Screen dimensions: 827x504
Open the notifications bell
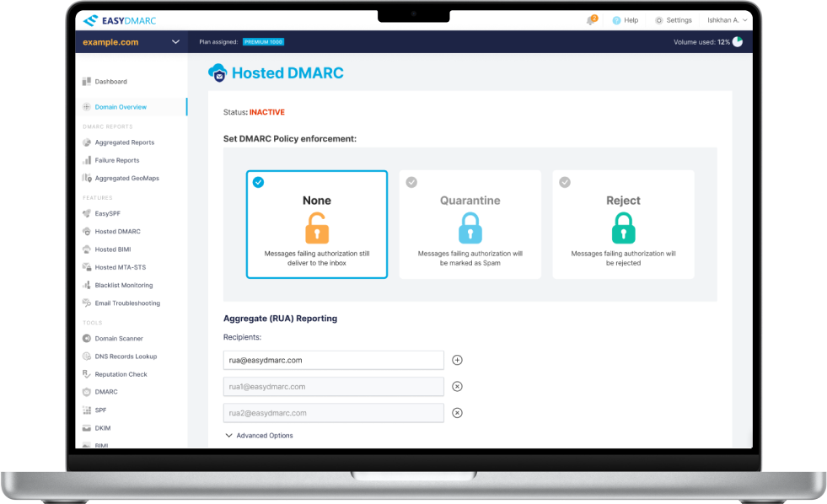click(x=591, y=20)
